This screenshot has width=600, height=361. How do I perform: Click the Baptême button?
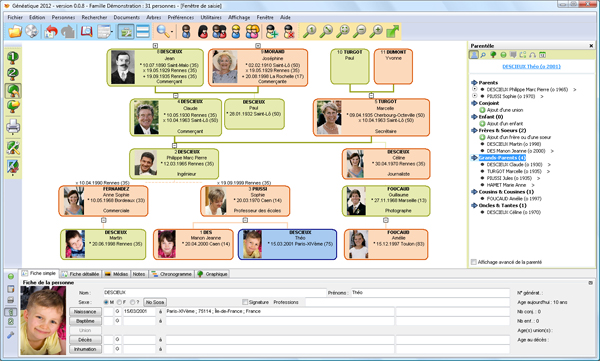coord(85,321)
